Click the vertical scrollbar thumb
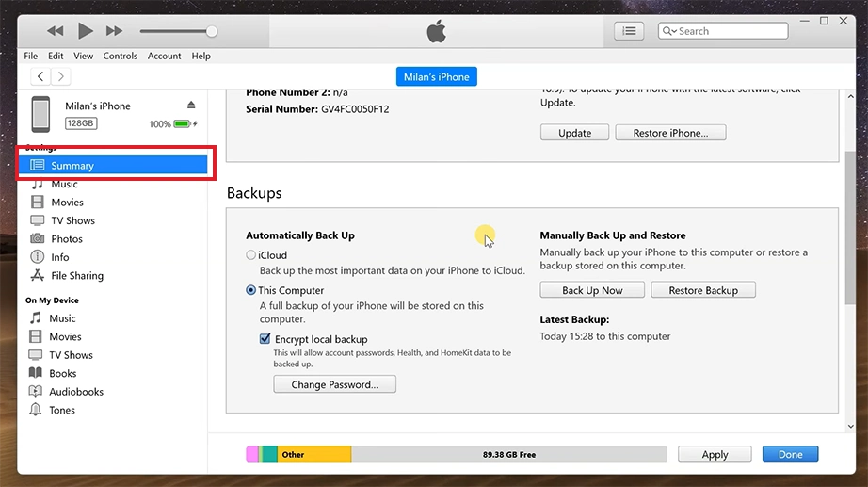Screen dimensions: 868x487 click(850, 227)
